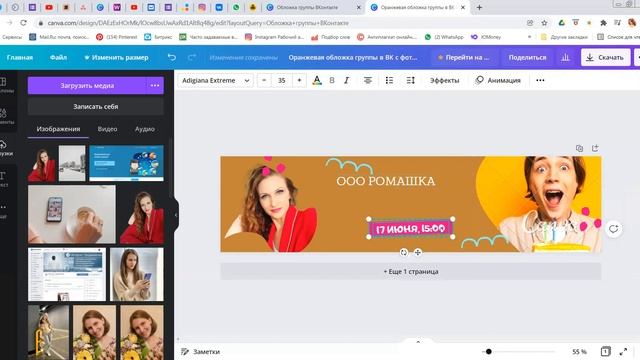Toggle bold formatting
This screenshot has height=360, width=640.
332,80
